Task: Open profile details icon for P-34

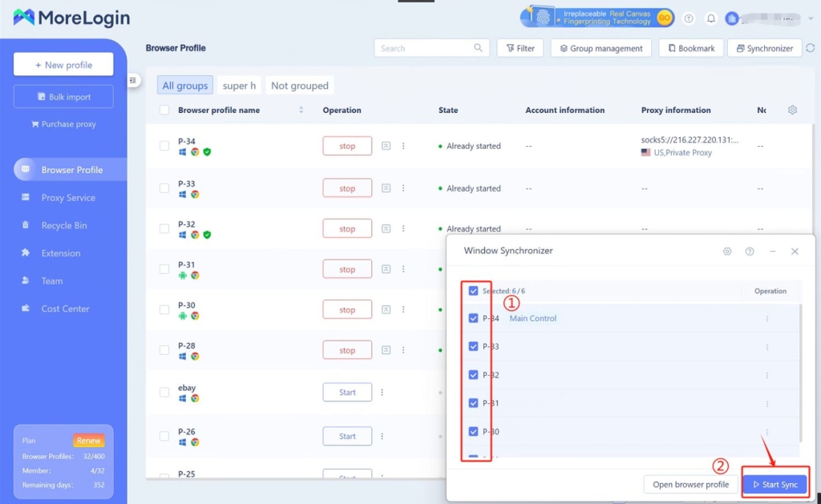Action: (x=386, y=146)
